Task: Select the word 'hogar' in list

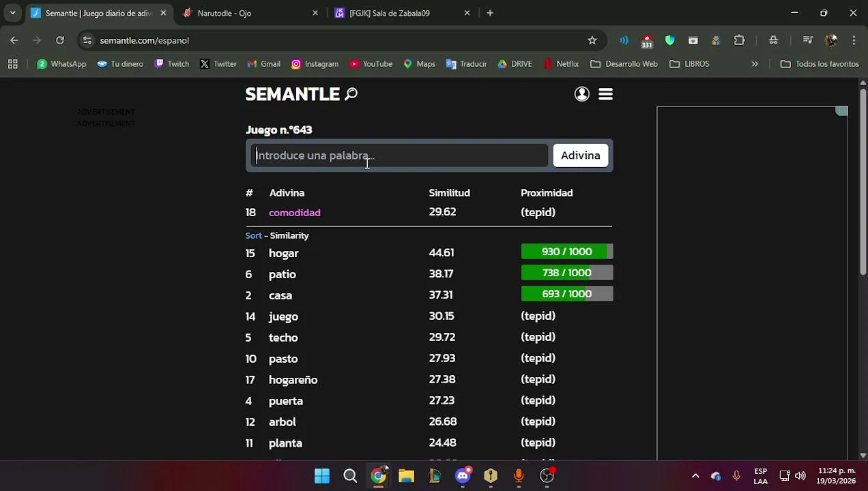Action: (x=283, y=253)
